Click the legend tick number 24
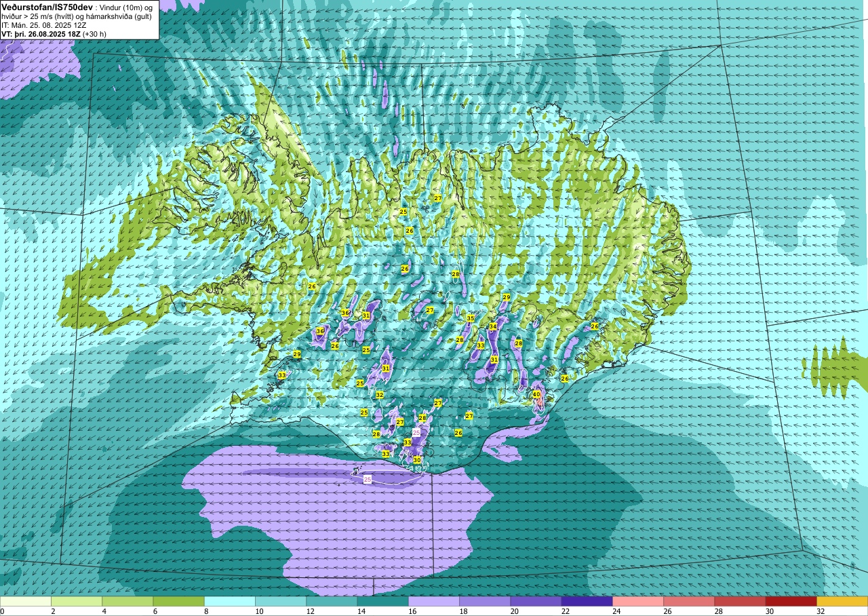 pos(616,611)
